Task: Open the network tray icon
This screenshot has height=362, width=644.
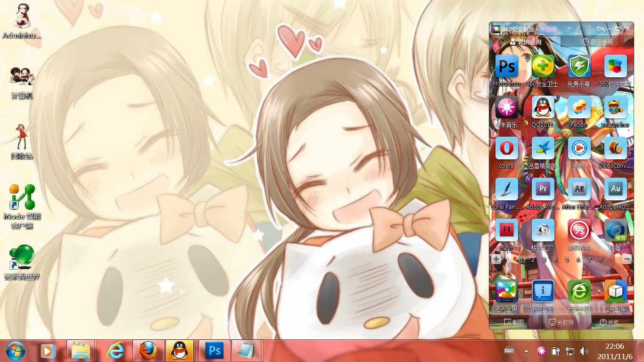Action: click(x=570, y=351)
